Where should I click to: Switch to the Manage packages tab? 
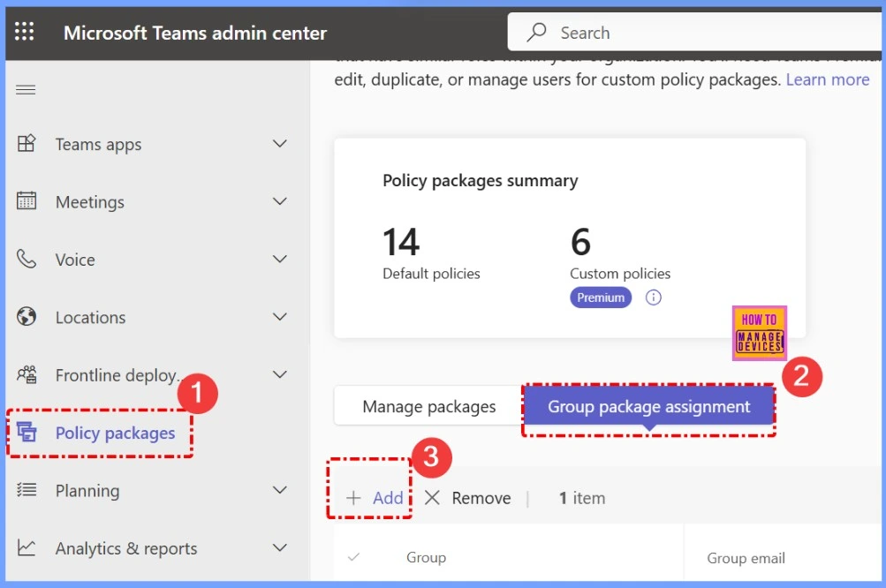(429, 406)
